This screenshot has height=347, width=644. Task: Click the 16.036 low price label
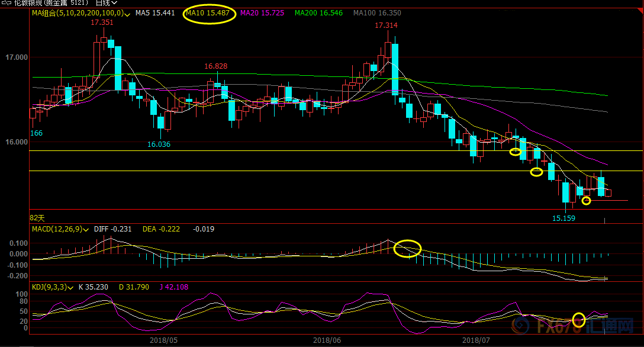click(x=159, y=144)
